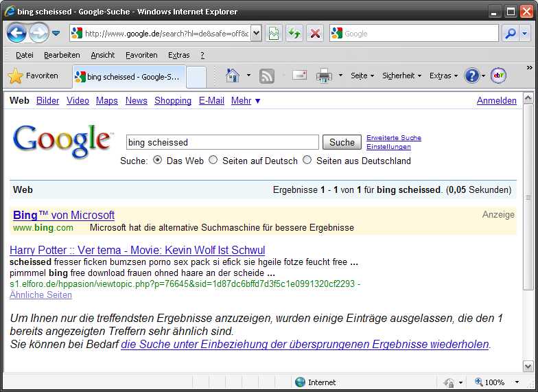Click the 'Ähnliche Seiten' link
Viewport: 538px width, 392px height.
coord(40,295)
